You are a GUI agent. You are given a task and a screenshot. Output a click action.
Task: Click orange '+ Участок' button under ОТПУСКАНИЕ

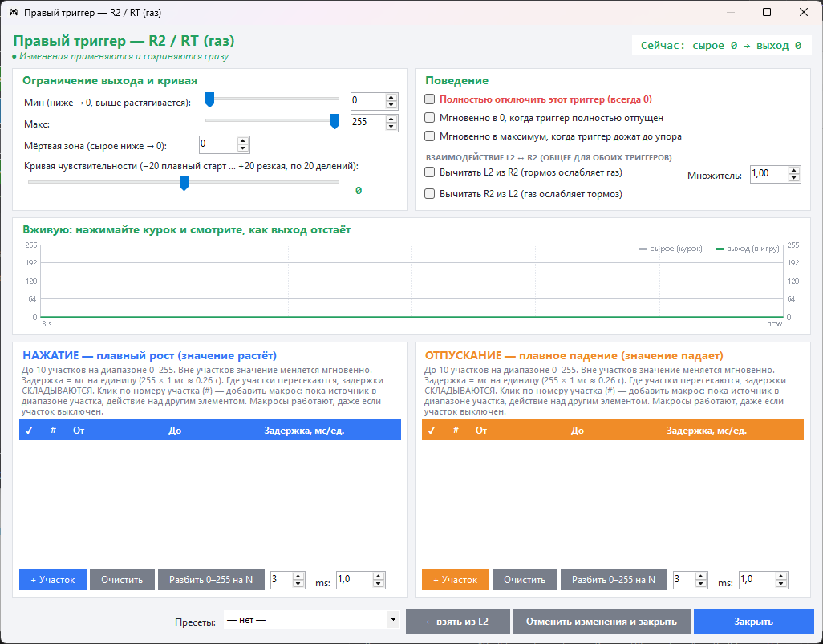[455, 580]
